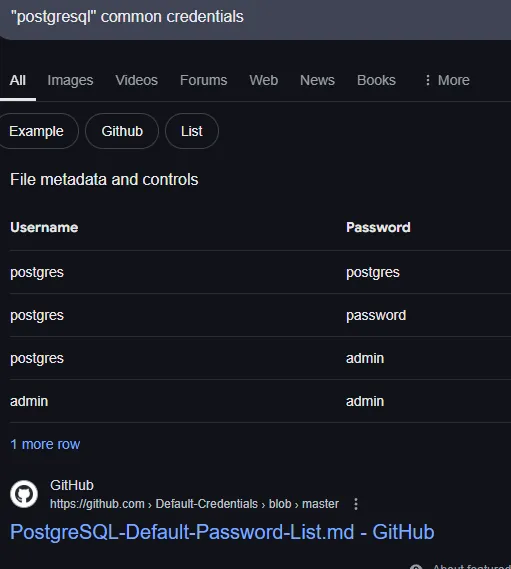Apply the Github filter chip
This screenshot has height=569, width=511.
point(122,131)
